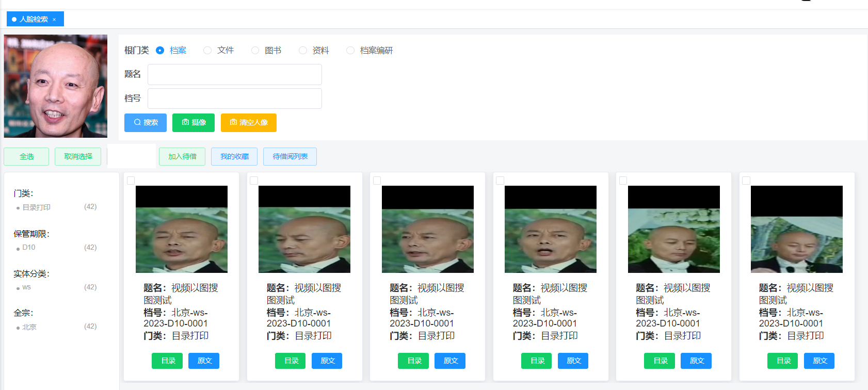Click 原文 on the third result card
The height and width of the screenshot is (390, 868).
tap(450, 361)
